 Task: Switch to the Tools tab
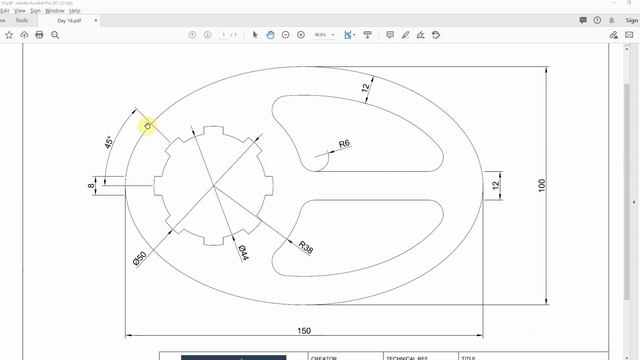click(22, 20)
